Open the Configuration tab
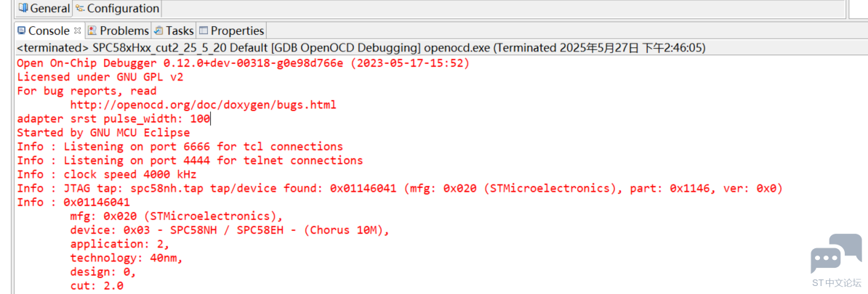 tap(117, 8)
